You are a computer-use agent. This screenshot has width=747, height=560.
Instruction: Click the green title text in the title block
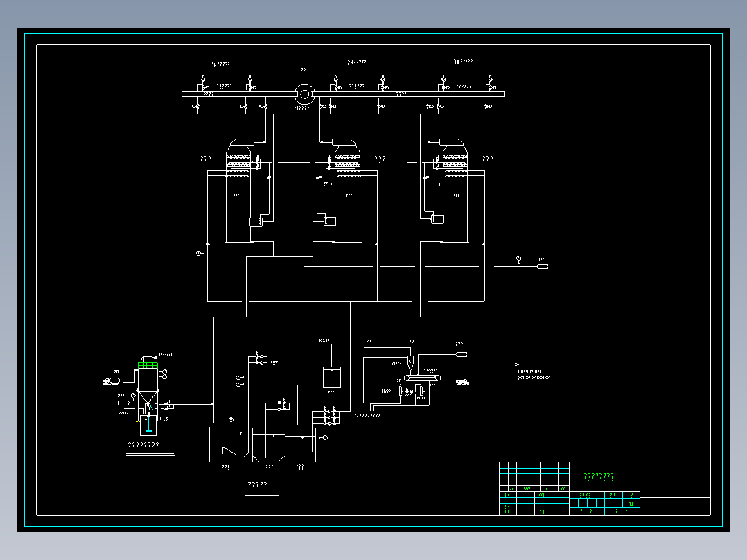[x=599, y=476]
